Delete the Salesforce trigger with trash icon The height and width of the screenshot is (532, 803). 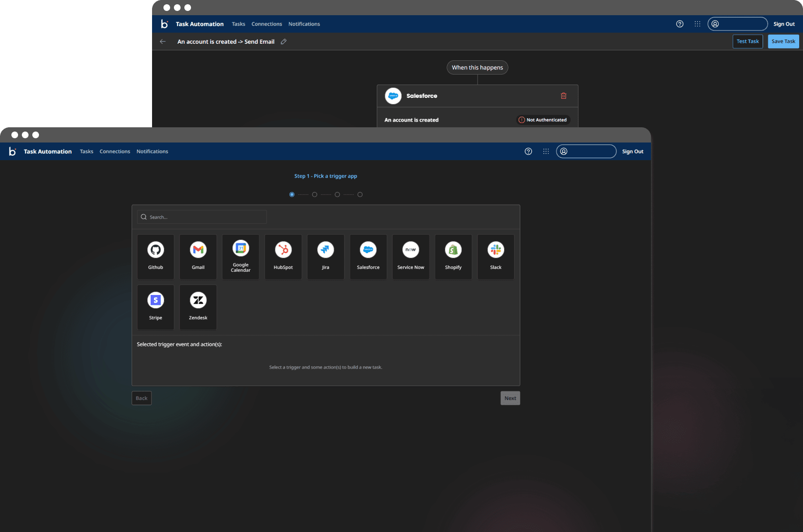pos(564,96)
